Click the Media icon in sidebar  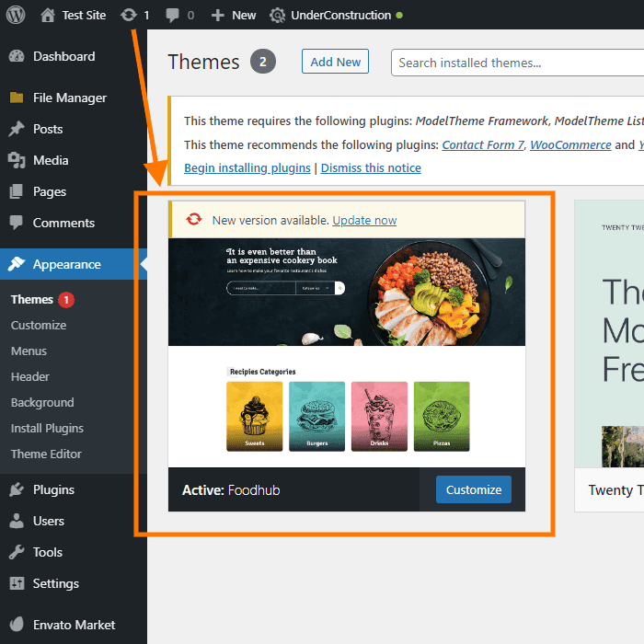17,160
